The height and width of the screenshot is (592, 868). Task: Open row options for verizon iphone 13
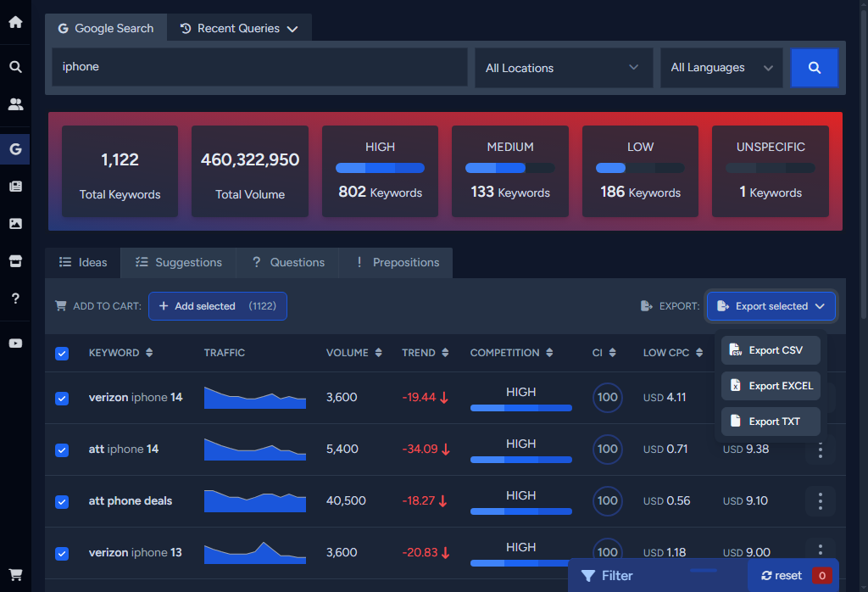820,550
